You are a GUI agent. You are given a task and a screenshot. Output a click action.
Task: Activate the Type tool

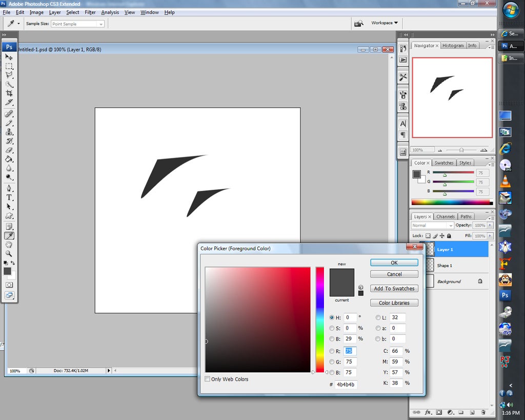click(9, 197)
